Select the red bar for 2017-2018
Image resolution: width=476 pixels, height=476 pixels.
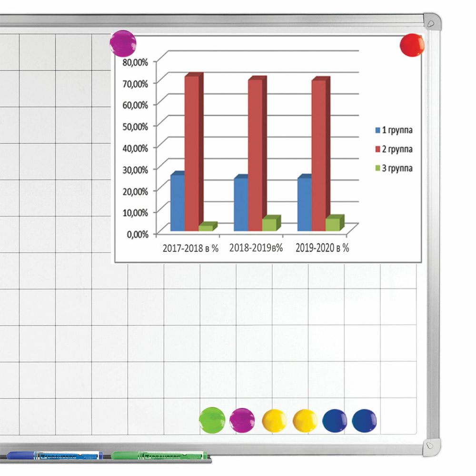[x=192, y=152]
